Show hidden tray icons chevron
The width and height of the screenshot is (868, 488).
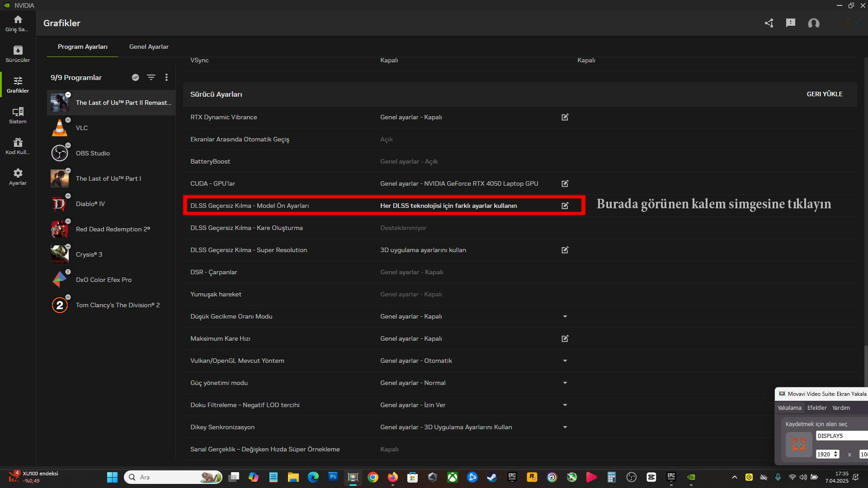coord(735,477)
